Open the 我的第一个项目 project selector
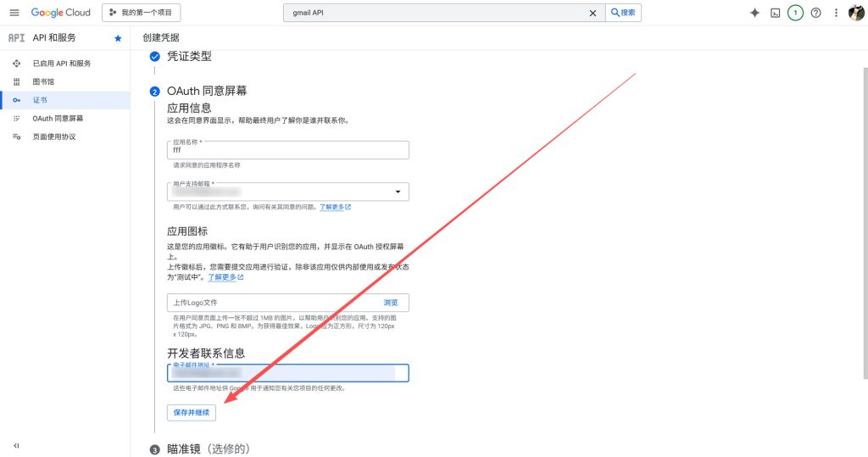This screenshot has width=868, height=457. [141, 13]
